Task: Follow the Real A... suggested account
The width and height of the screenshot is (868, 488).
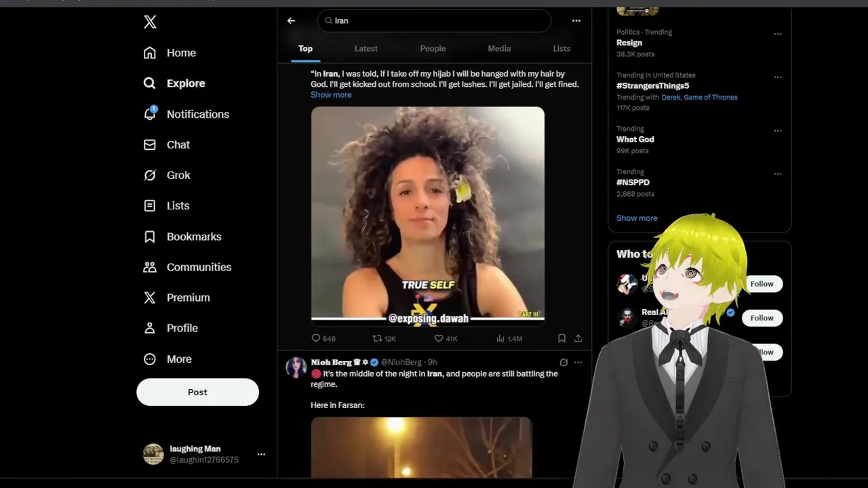Action: [762, 318]
